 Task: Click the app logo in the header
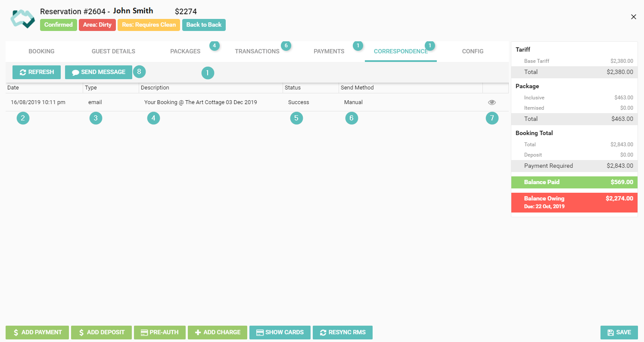click(22, 18)
